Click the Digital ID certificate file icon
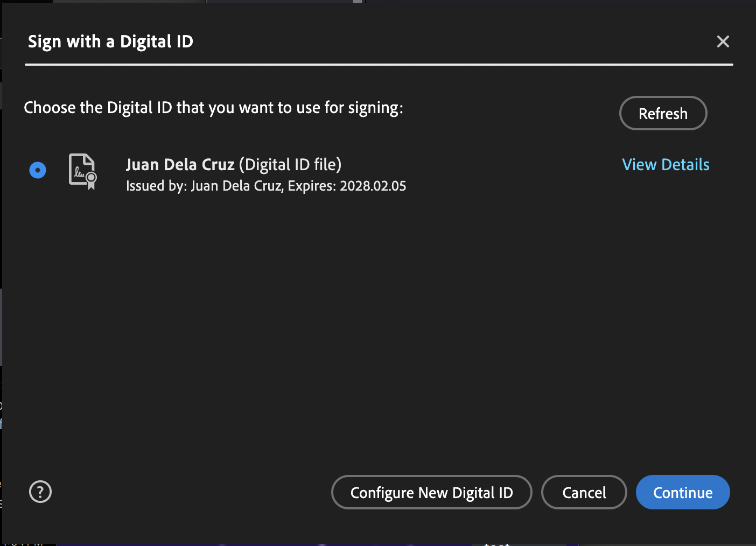Image resolution: width=756 pixels, height=546 pixels. [x=83, y=172]
